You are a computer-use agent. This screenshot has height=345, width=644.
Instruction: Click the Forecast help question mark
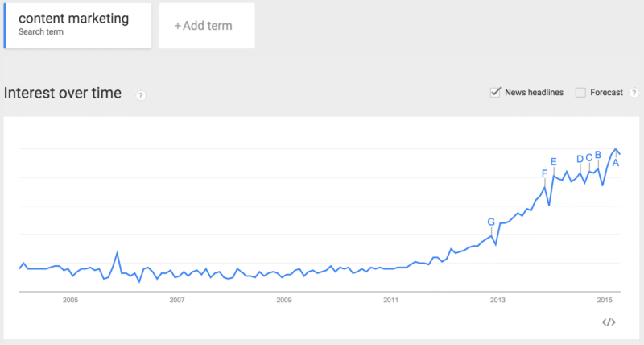click(x=634, y=93)
